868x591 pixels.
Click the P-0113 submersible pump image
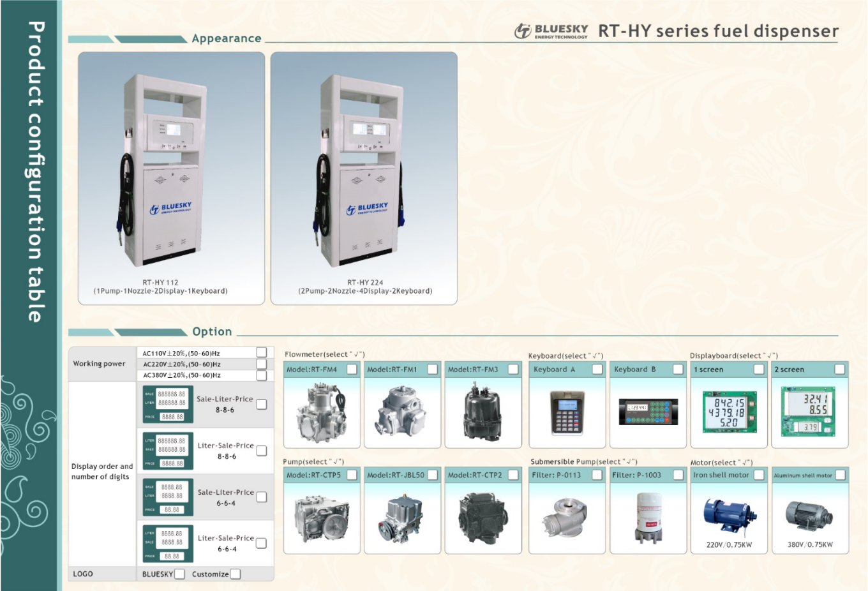(565, 518)
